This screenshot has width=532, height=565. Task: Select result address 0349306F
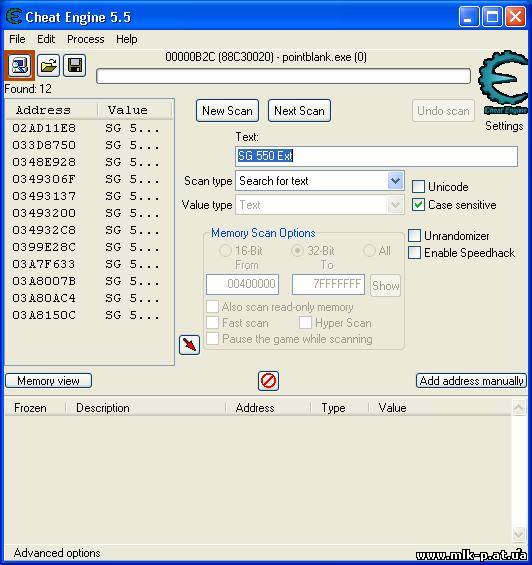pyautogui.click(x=44, y=179)
